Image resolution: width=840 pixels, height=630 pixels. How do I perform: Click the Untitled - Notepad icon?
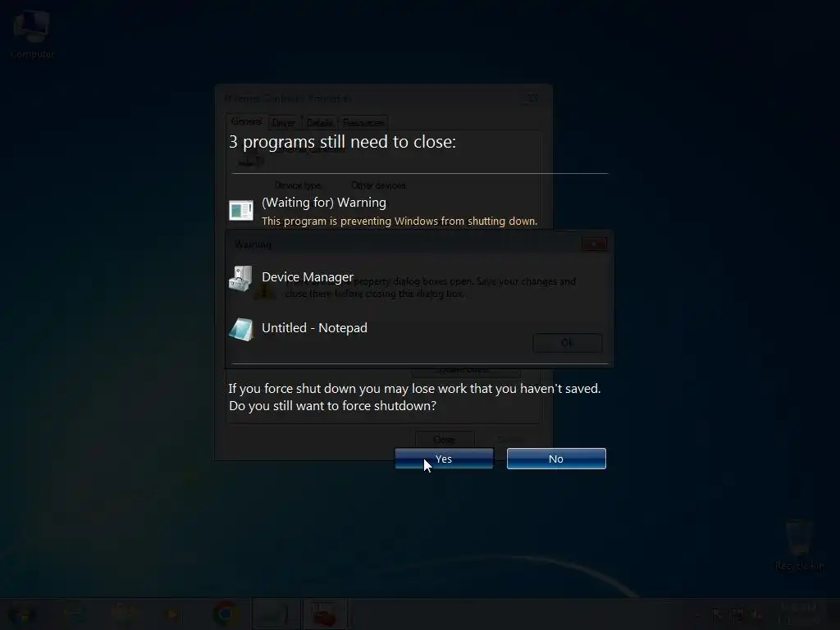[x=241, y=329]
